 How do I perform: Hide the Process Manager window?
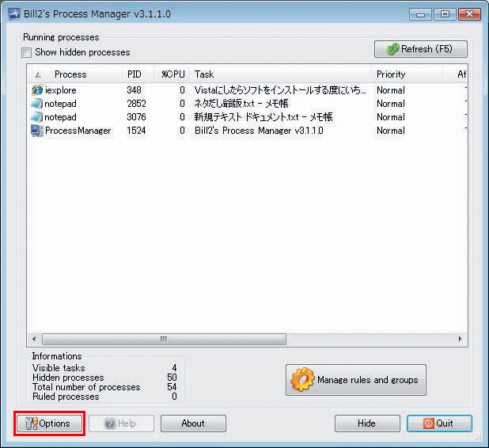tap(367, 423)
